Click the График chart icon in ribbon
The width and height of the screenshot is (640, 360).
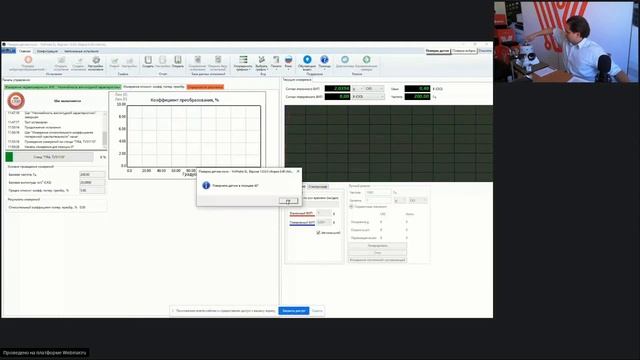115,60
